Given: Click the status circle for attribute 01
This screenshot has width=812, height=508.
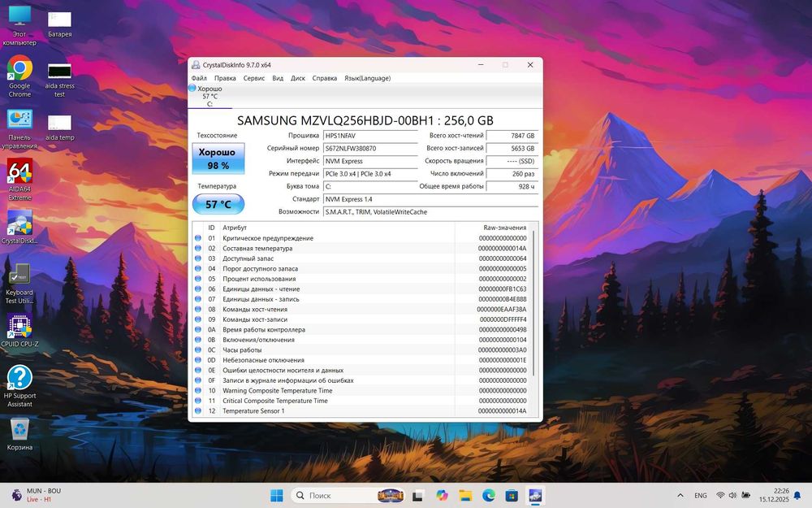Looking at the screenshot, I should tap(198, 238).
